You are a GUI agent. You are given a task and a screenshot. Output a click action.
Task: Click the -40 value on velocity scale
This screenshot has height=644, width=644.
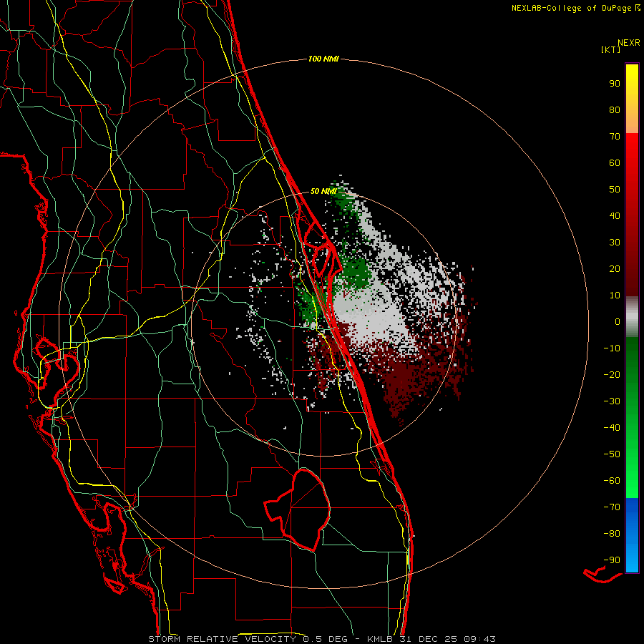coord(612,428)
